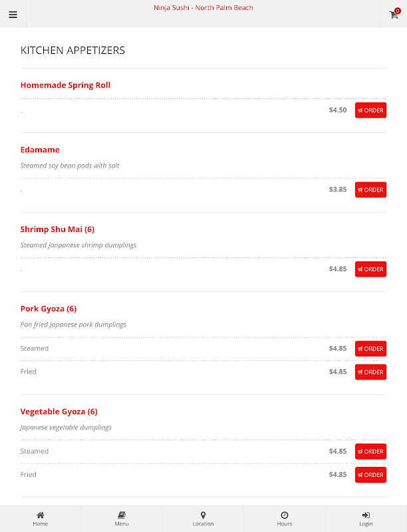Select the Vegetable Gyoza (6) heading

[59, 412]
